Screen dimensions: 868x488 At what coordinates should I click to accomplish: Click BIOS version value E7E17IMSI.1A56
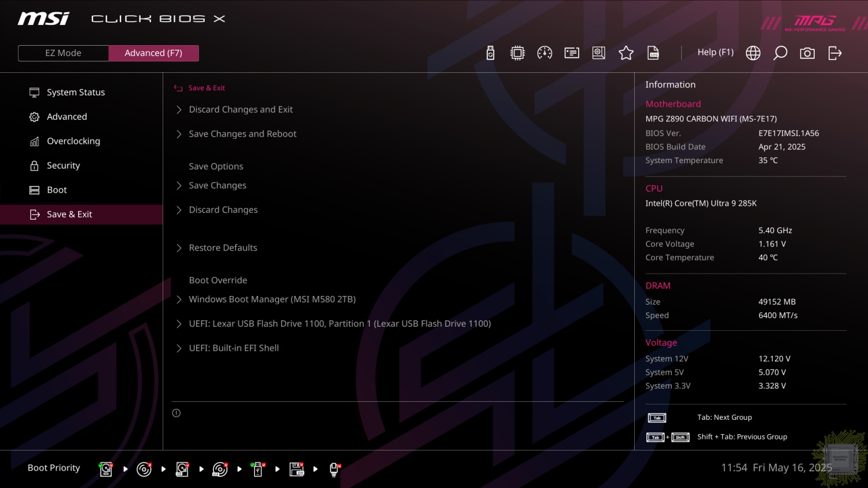789,134
